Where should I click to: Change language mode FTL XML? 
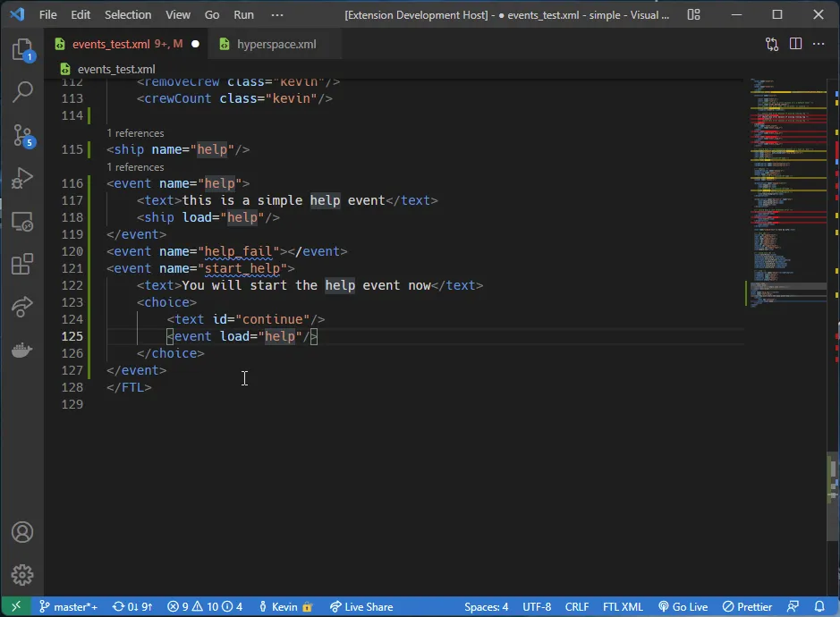[x=623, y=606]
